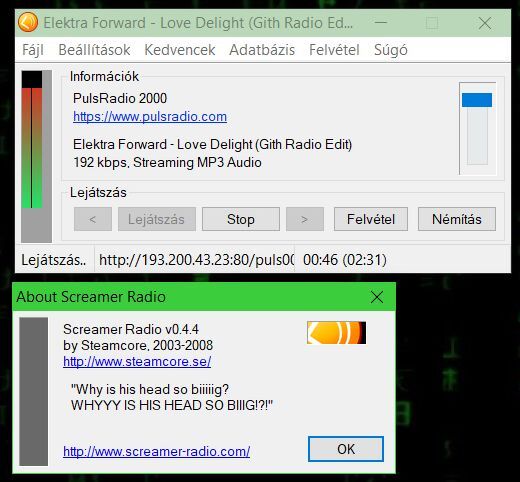Click the previous station '<' button
This screenshot has width=520, height=482.
(93, 219)
